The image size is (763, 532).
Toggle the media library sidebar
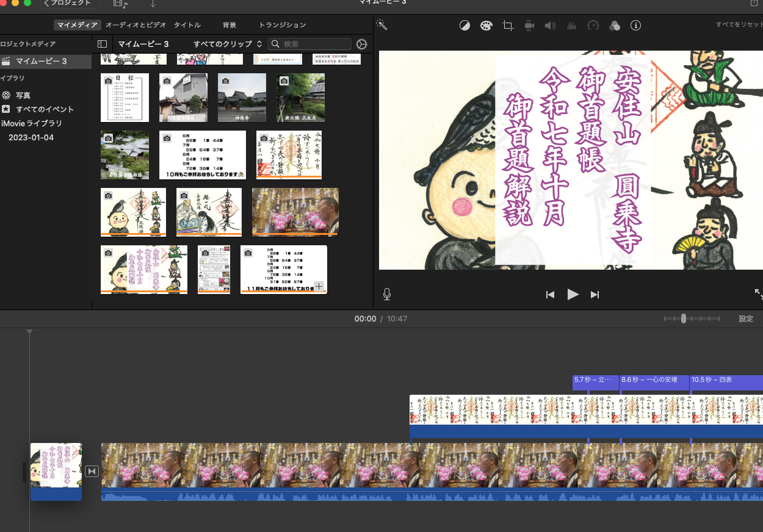pos(103,44)
